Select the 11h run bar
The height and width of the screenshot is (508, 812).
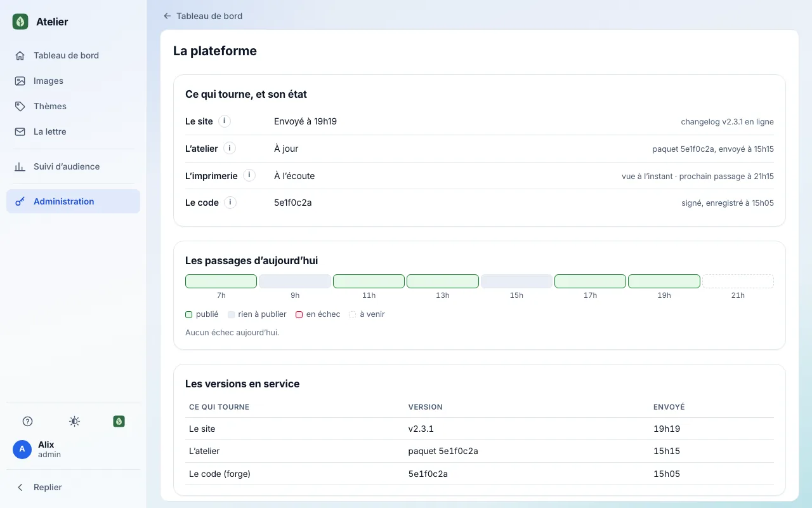369,281
